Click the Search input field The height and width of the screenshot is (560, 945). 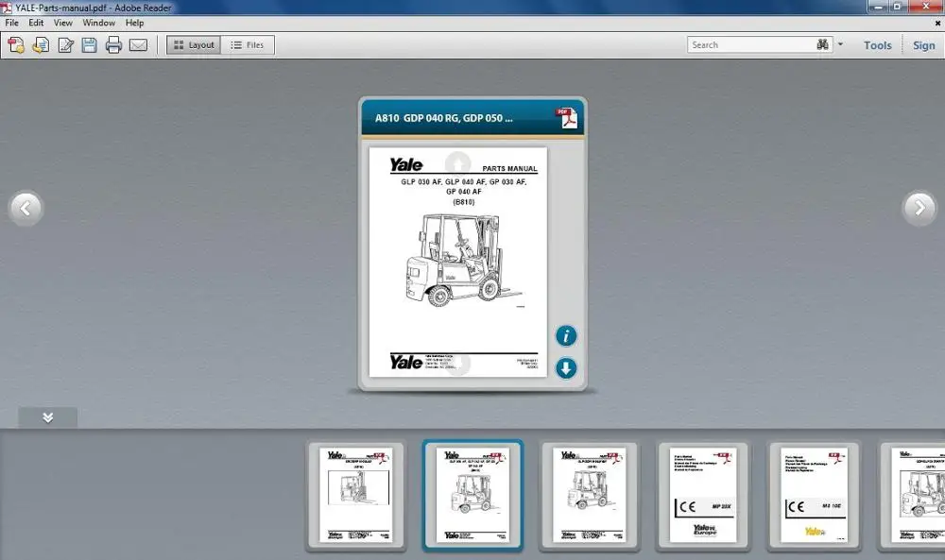click(750, 44)
